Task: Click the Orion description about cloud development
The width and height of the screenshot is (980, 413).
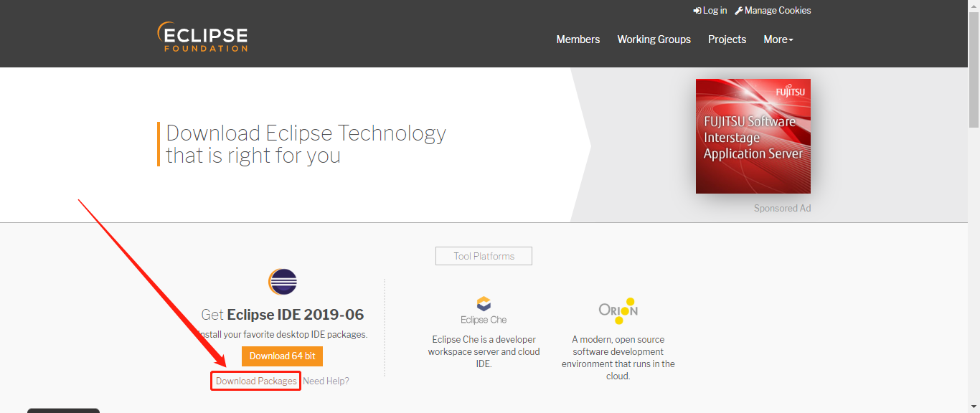Action: click(x=618, y=358)
